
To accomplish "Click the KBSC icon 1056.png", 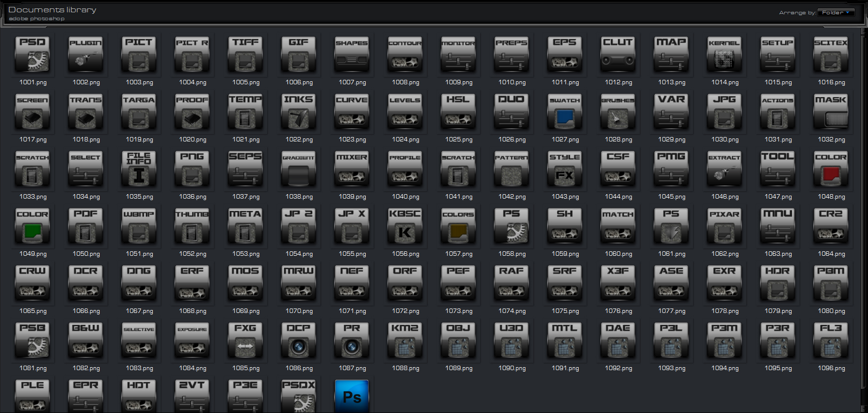I will tap(405, 226).
